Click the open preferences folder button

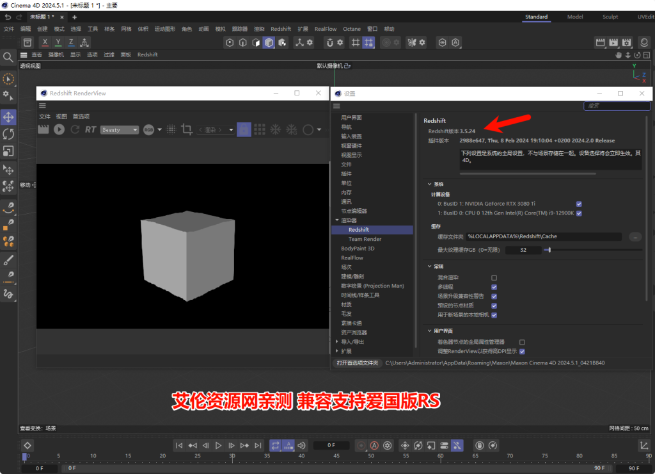[x=357, y=363]
